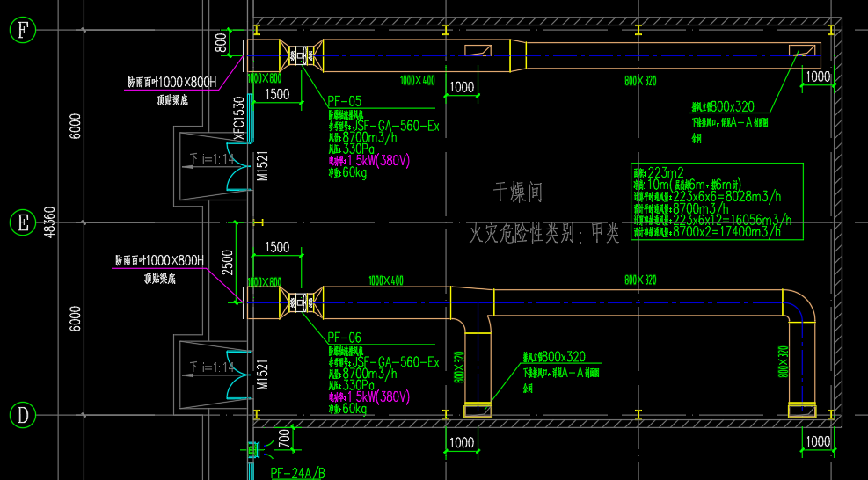Viewport: 868px width, 480px height.
Task: Click the PF-06 exhaust fan symbol
Action: [301, 302]
